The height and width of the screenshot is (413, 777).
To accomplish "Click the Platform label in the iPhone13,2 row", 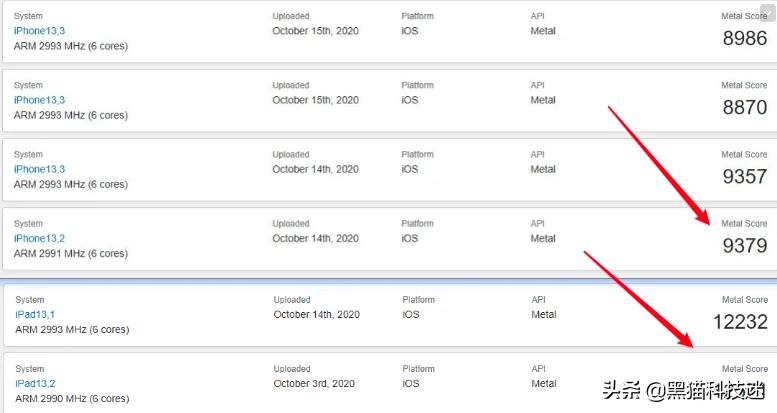I will [417, 223].
